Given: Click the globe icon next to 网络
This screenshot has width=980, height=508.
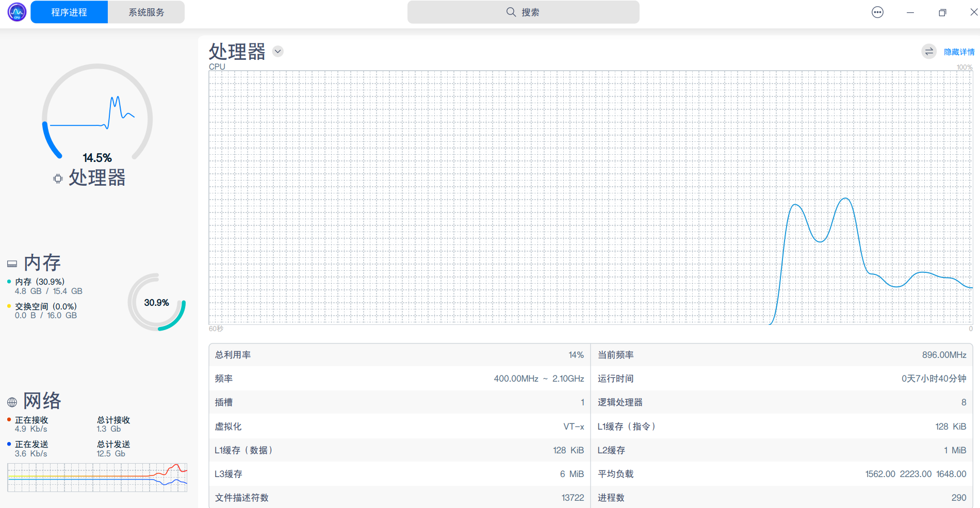Looking at the screenshot, I should pos(12,401).
